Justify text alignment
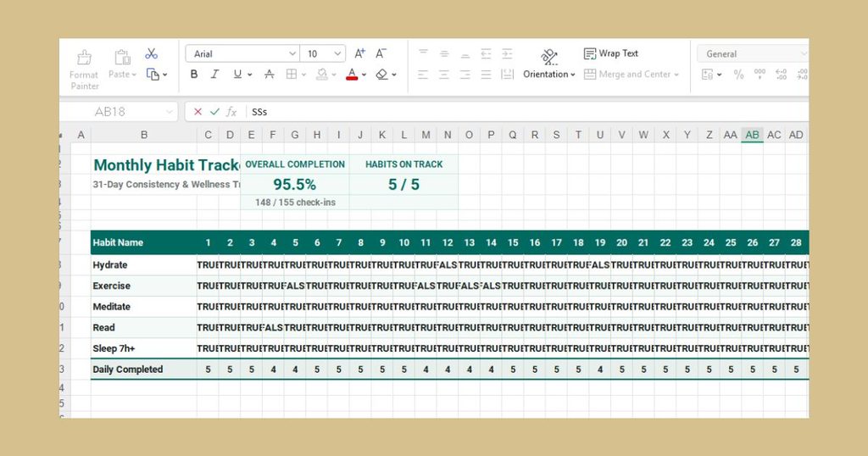Screen dimensions: 868x456 point(486,74)
